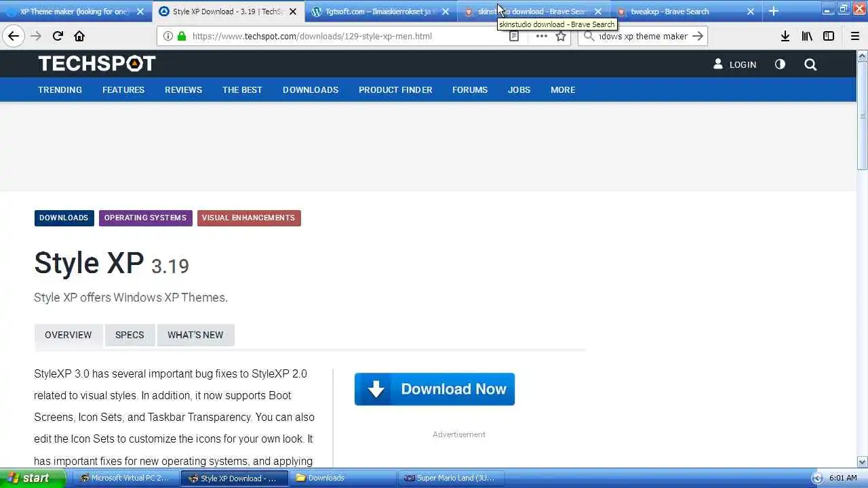Open the library bookshelf icon
This screenshot has height=488, width=868.
(x=807, y=36)
